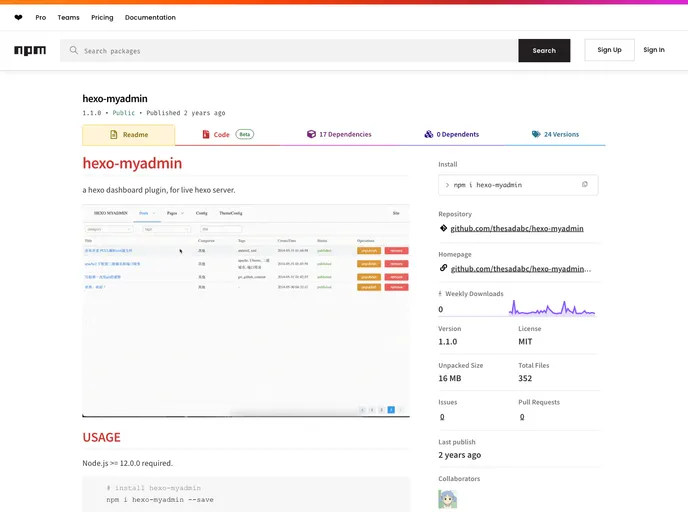This screenshot has width=688, height=512.
Task: Click the 'Published 2 years ago' text
Action: (186, 113)
